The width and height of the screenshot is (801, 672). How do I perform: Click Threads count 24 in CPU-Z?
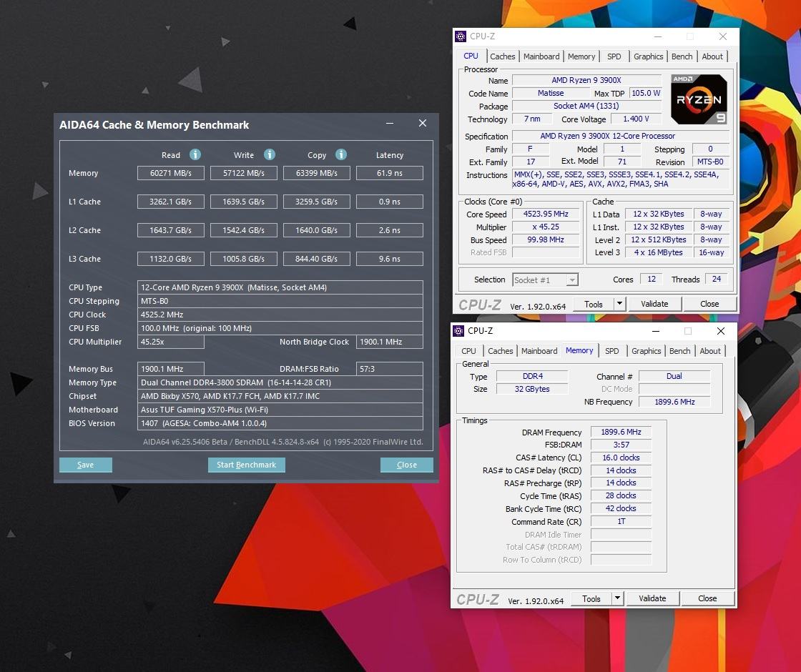click(x=716, y=279)
